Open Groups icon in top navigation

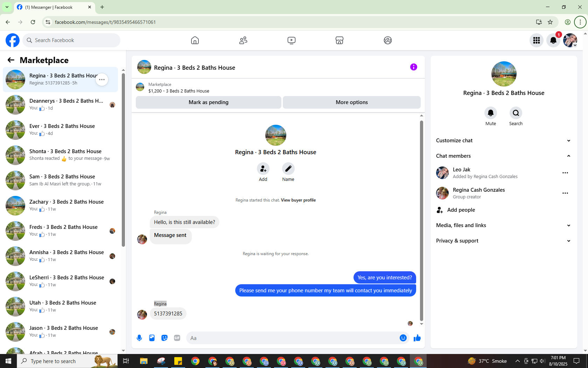(x=388, y=40)
